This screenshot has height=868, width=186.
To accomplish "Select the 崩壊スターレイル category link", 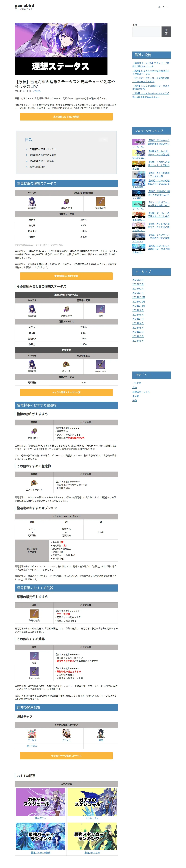I will point(141,392).
